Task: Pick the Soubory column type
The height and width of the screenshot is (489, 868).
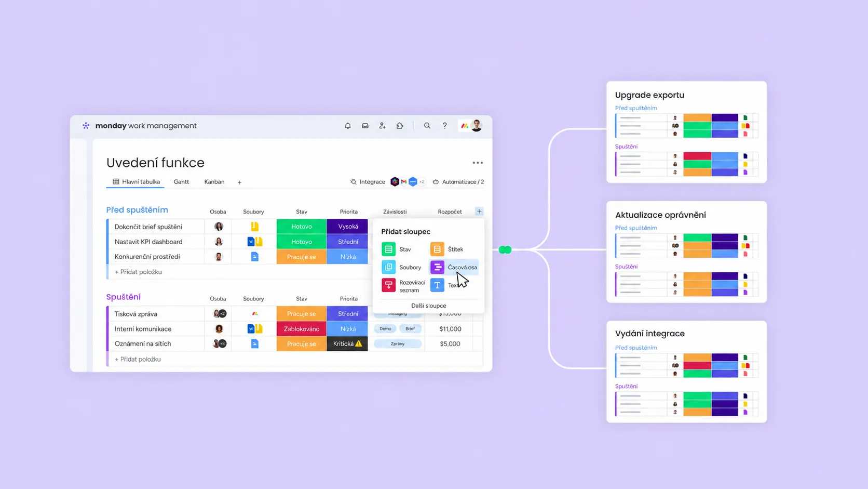Action: [402, 267]
